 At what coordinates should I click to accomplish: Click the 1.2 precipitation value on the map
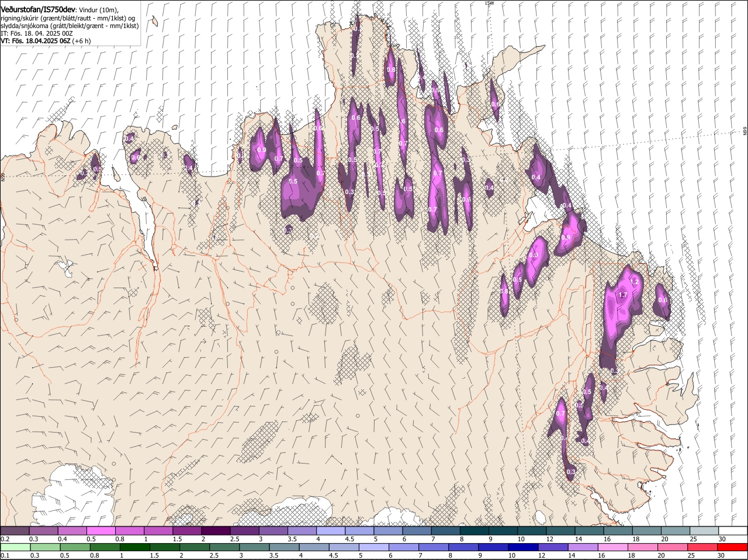tap(635, 282)
